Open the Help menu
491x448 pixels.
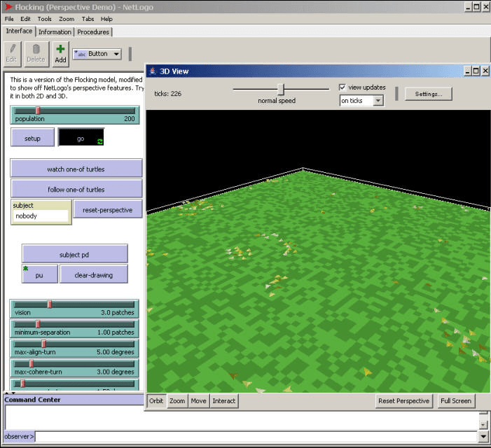[106, 19]
